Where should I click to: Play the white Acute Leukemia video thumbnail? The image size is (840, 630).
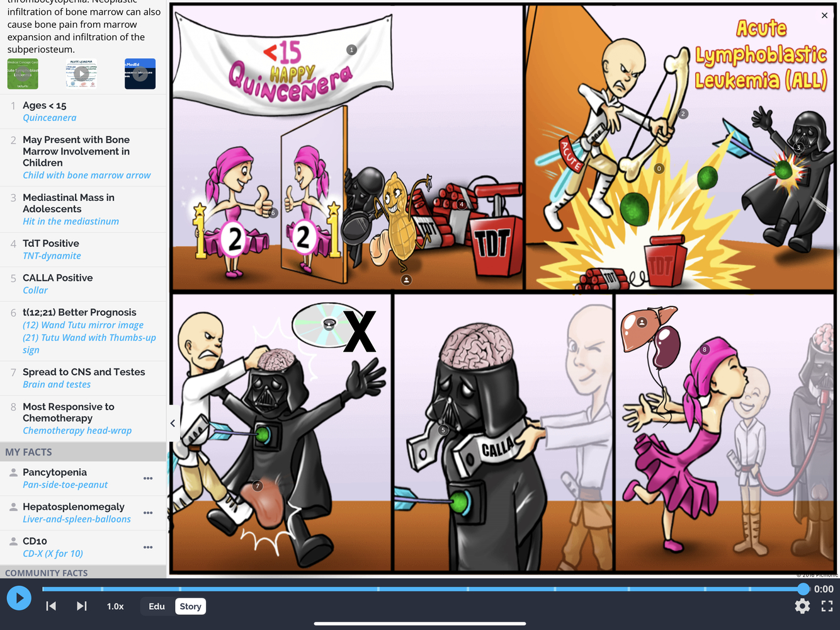coord(81,74)
